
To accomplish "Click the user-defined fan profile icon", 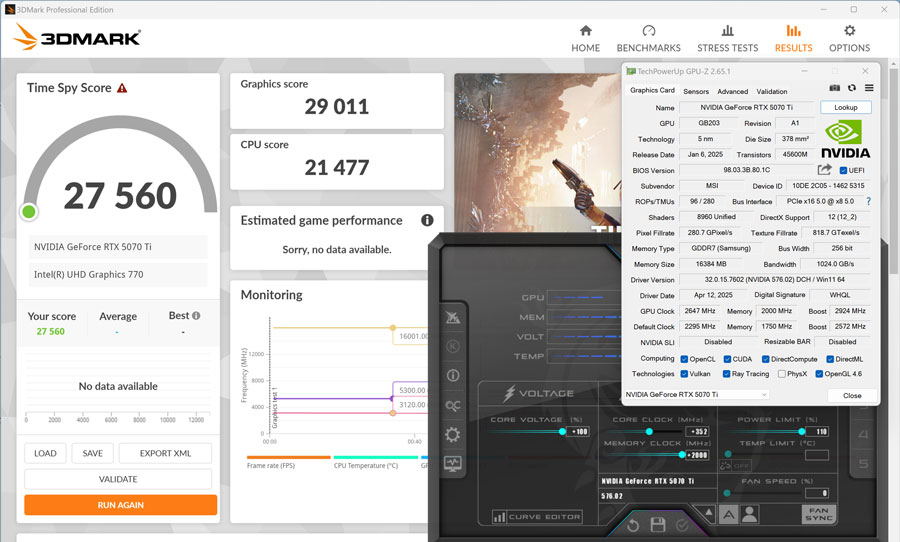I will [750, 514].
